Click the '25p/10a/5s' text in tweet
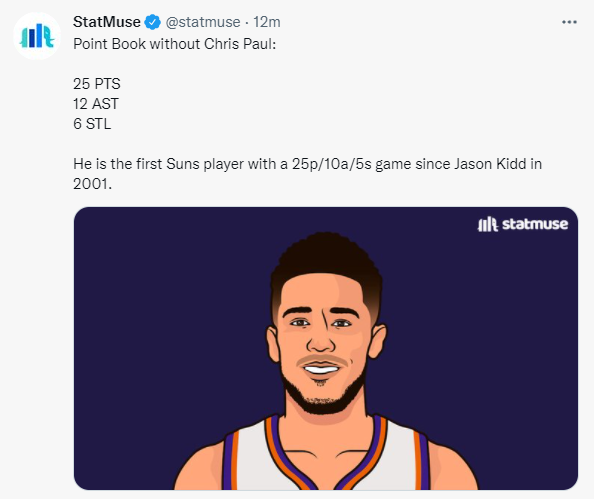Viewport: 594px width, 499px height. point(331,164)
